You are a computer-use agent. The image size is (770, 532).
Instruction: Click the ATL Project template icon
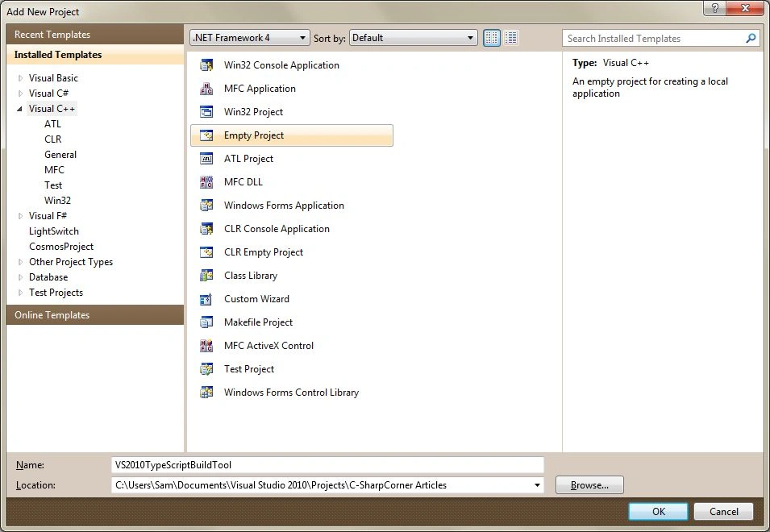tap(206, 159)
